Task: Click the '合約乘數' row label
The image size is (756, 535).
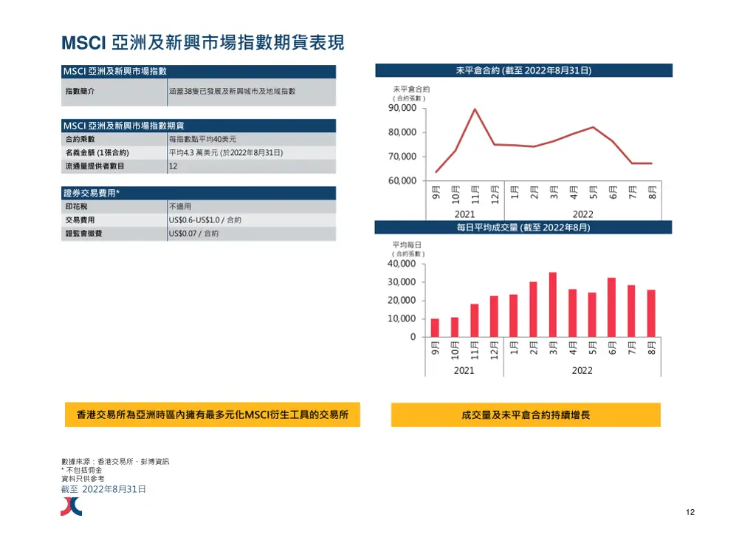Action: [x=80, y=139]
